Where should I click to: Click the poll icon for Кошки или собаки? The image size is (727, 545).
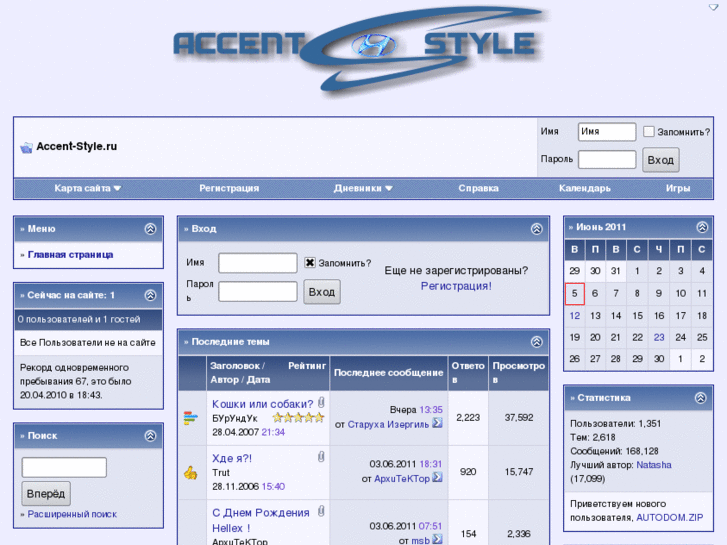[x=191, y=418]
